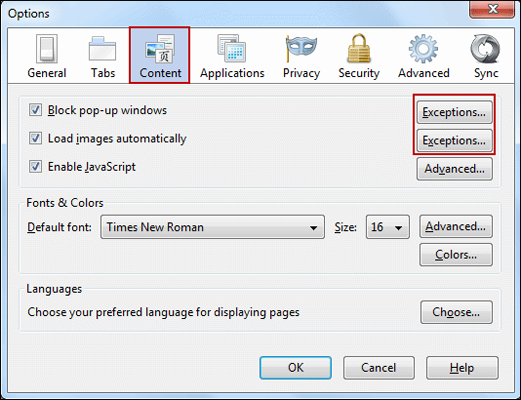Open Privacy settings mask icon
Viewport: 521px width, 400px height.
click(x=301, y=49)
